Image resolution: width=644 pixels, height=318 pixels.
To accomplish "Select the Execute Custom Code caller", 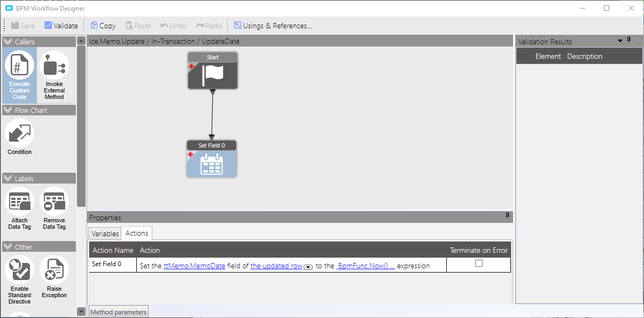I will pos(20,75).
